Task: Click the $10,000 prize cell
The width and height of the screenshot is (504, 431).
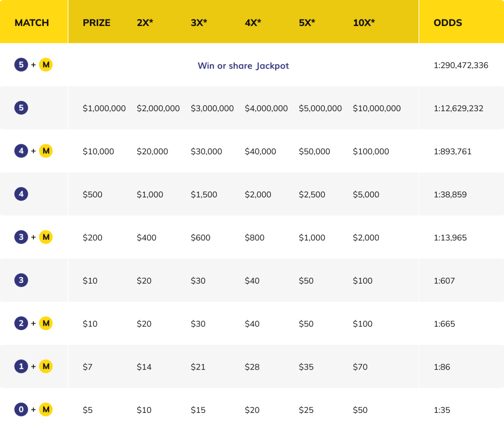Action: click(x=98, y=152)
